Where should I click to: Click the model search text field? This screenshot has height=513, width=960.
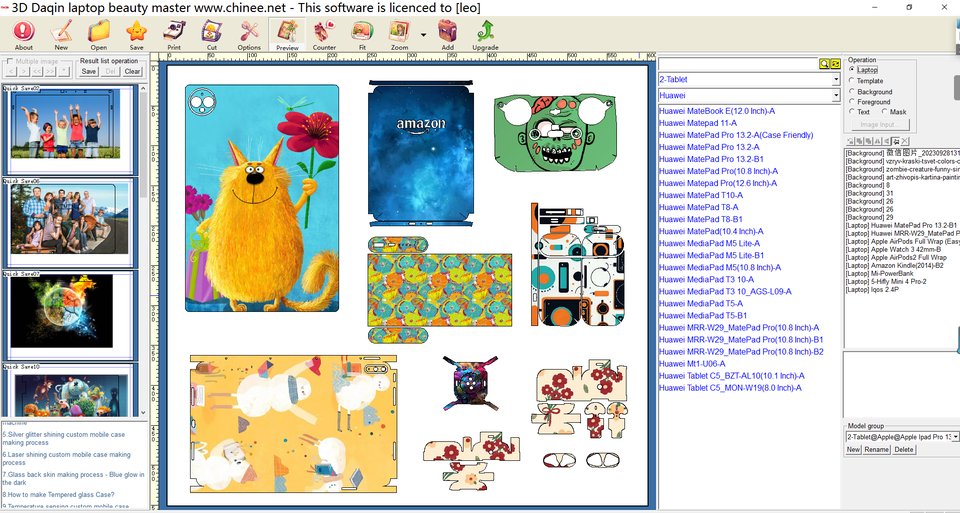(738, 63)
